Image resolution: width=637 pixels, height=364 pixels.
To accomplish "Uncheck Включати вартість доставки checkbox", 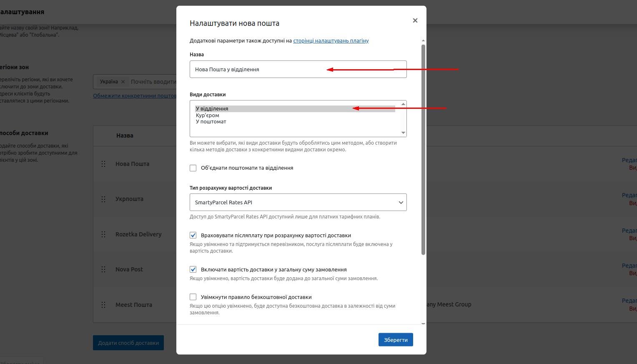I will pyautogui.click(x=193, y=270).
